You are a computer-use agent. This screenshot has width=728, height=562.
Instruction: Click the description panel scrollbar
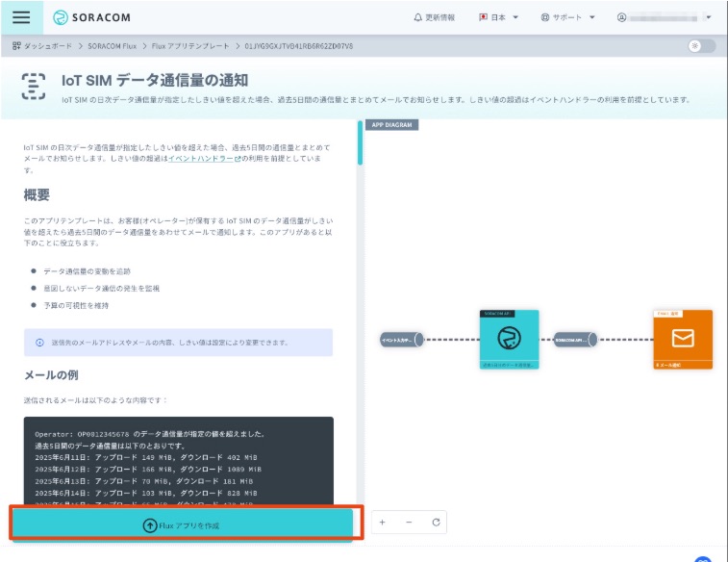click(360, 142)
